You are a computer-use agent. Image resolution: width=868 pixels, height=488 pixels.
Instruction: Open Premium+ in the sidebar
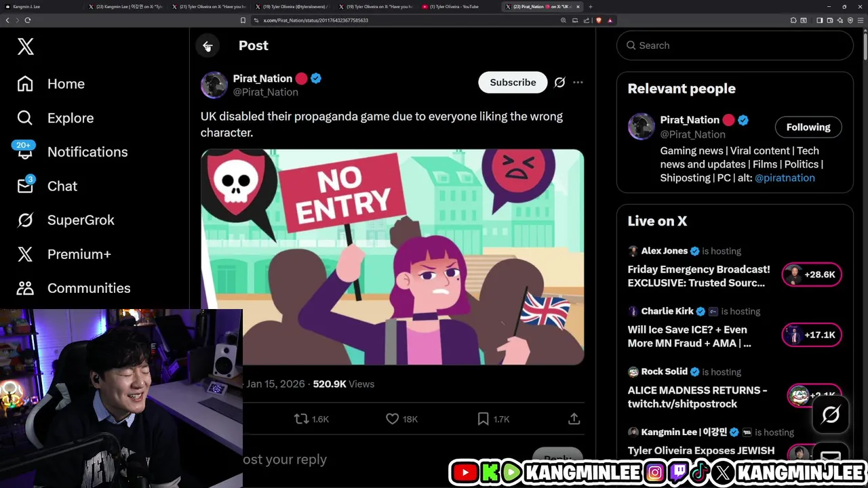(x=64, y=254)
